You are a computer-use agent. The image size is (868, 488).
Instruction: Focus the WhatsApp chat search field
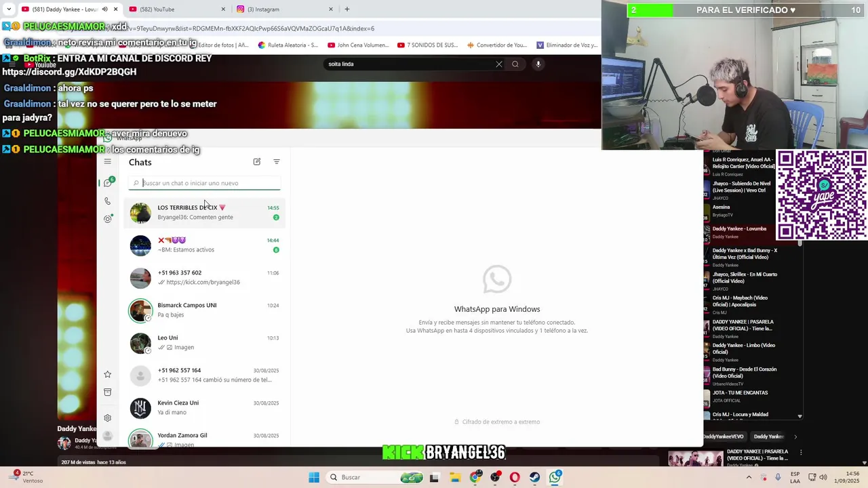204,183
